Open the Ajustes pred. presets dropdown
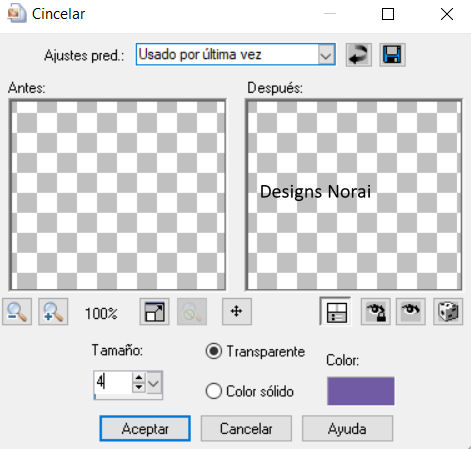This screenshot has height=449, width=471. [326, 54]
